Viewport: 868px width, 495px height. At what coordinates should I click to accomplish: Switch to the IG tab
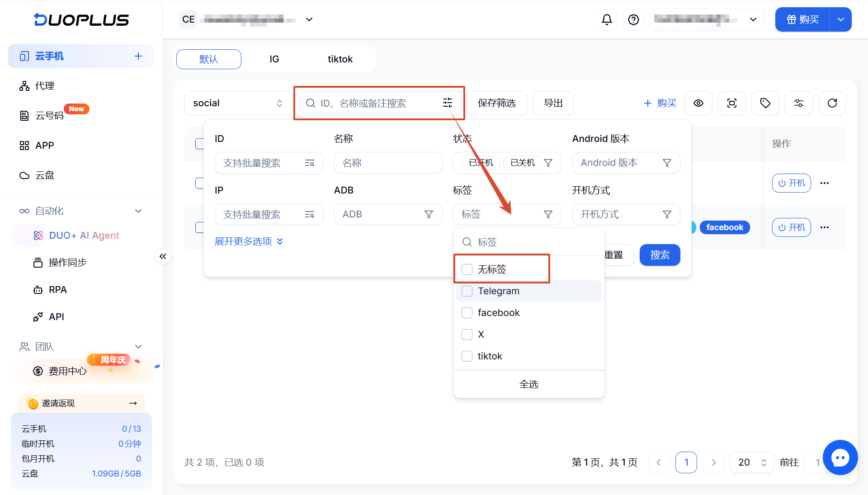pos(274,59)
